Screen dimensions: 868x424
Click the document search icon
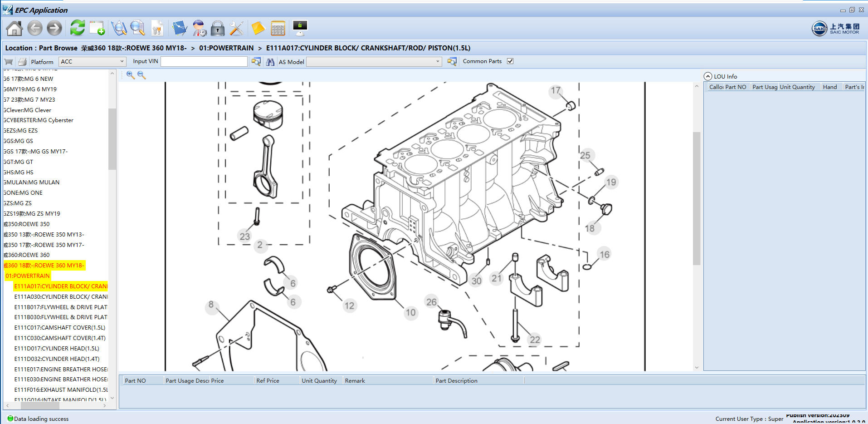pyautogui.click(x=137, y=28)
